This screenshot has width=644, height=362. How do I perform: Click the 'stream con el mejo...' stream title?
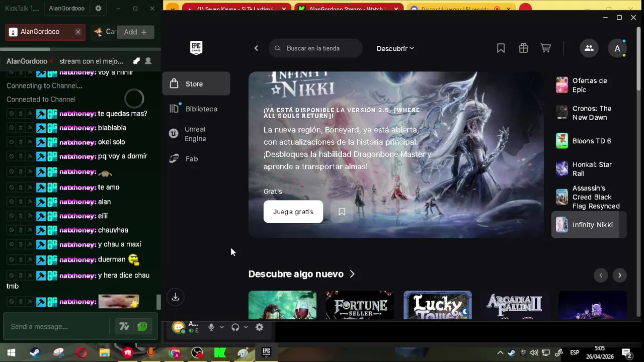91,61
